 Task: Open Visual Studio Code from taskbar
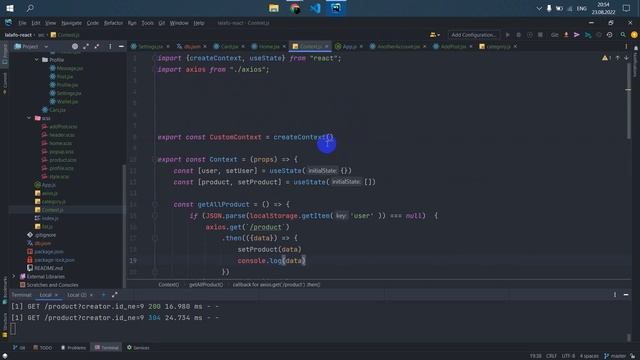pos(315,8)
